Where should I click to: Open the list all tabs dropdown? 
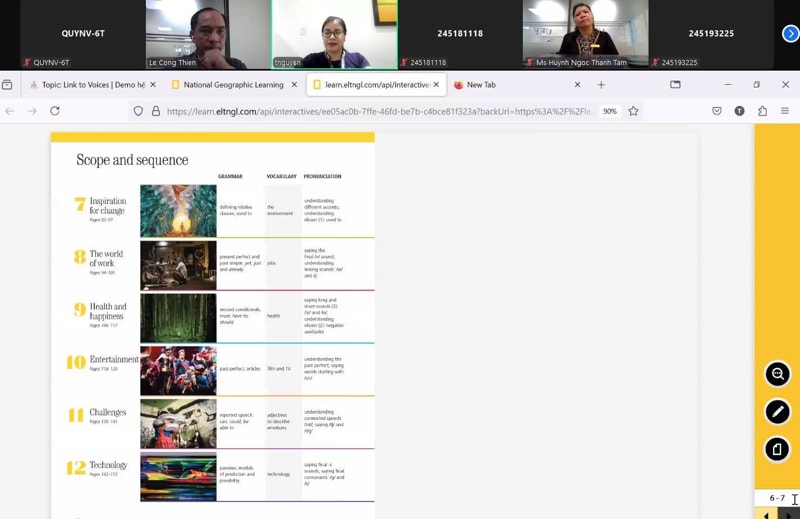(675, 85)
